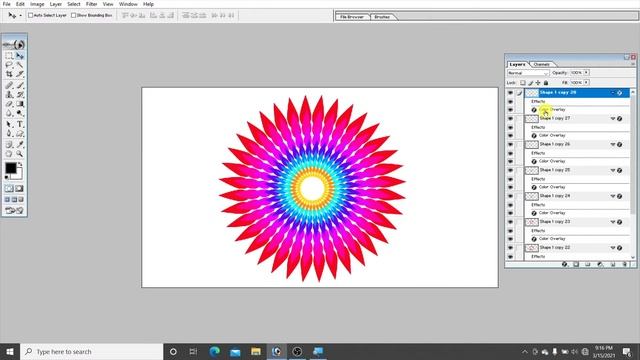The height and width of the screenshot is (360, 640).
Task: Click Add layer style icon at panel bottom
Action: 564,264
